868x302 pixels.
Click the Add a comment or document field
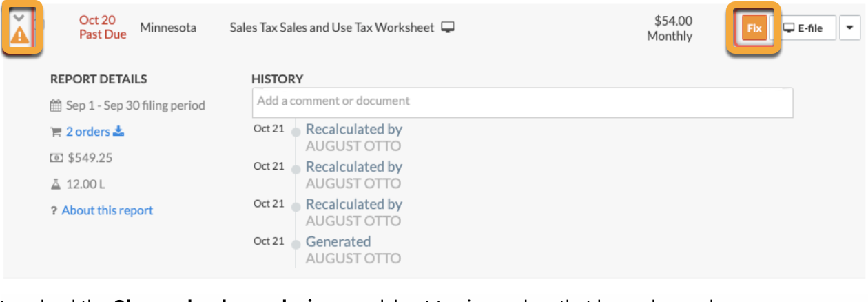click(x=521, y=102)
